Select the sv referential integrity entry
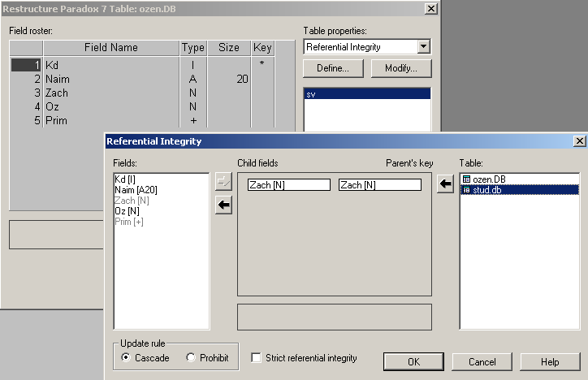This screenshot has height=380, width=588. point(367,93)
